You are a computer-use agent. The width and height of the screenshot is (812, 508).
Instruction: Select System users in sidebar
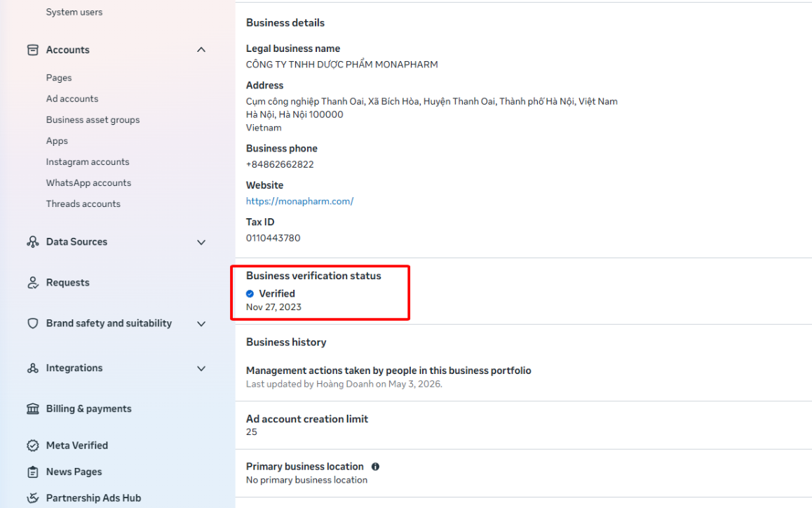(74, 12)
